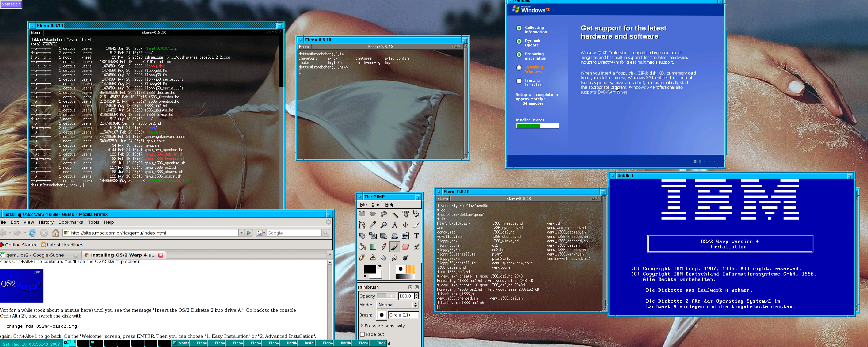Screen dimensions: 868x347
Task: Open the Latest Headlines bookmark
Action: 62,245
